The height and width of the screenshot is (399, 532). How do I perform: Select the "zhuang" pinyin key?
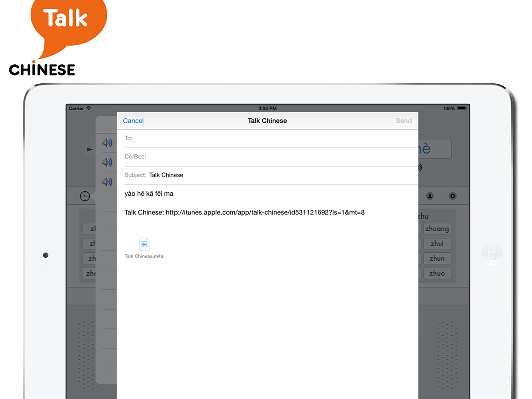tap(437, 229)
